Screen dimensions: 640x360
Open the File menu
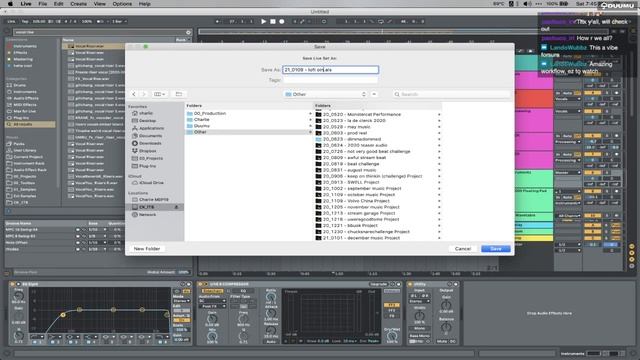[x=42, y=4]
